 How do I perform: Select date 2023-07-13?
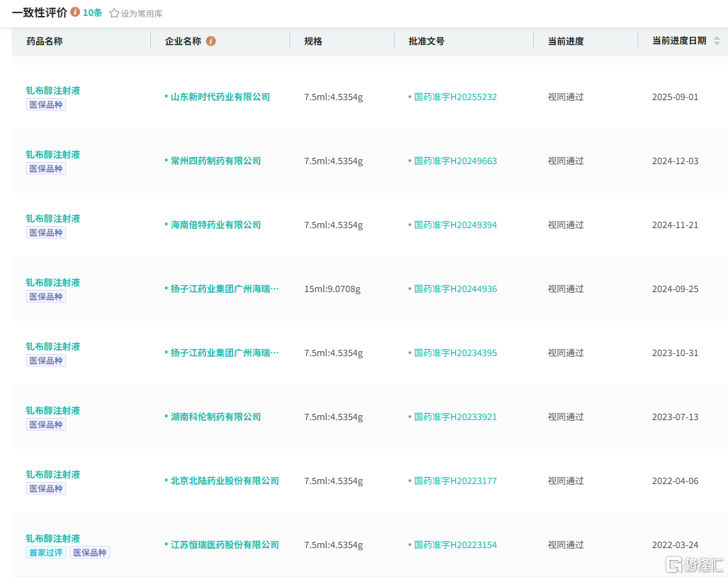(675, 417)
